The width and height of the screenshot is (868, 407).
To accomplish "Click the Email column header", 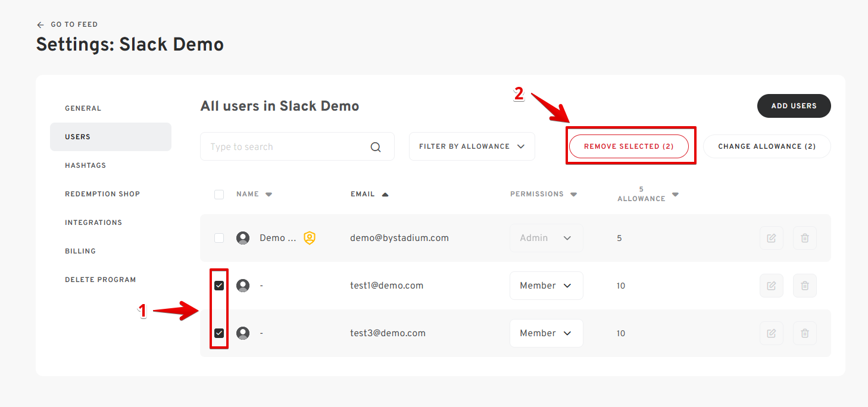I will coord(363,194).
